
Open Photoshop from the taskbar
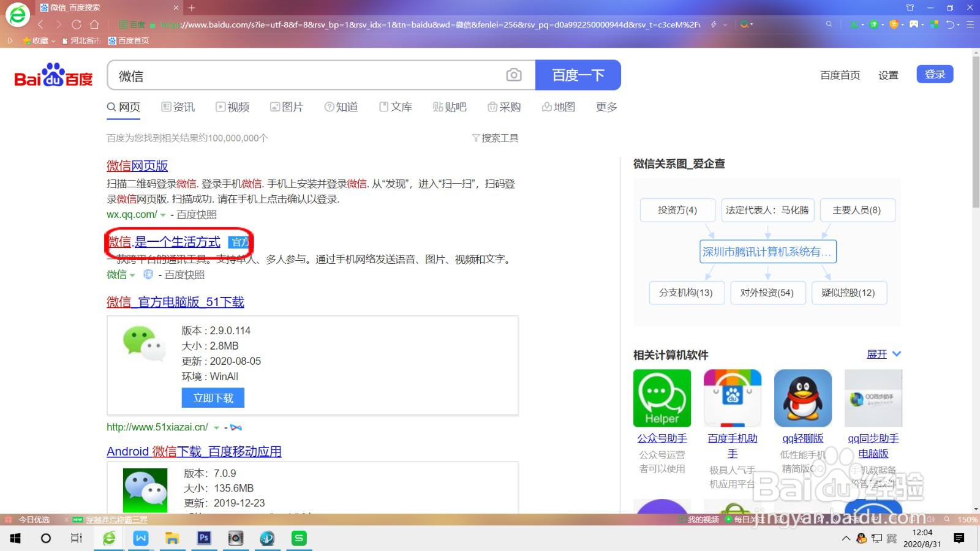(x=204, y=538)
